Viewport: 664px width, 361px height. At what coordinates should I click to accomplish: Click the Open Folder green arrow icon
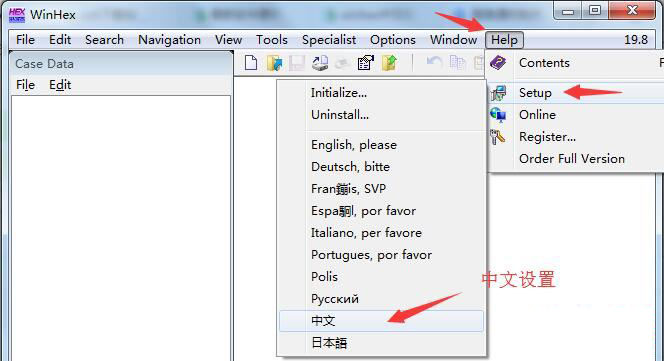coord(389,63)
